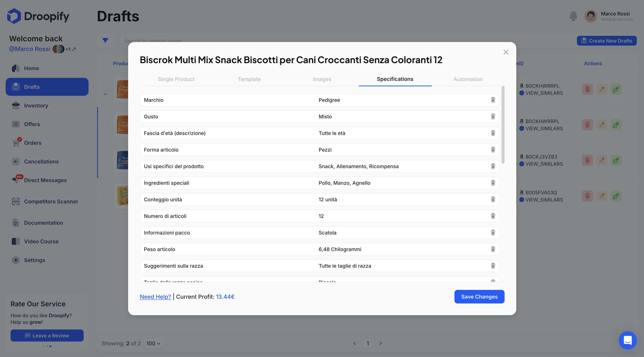
Task: Click the pencil icon beside @Marco Rossi
Action: (x=74, y=49)
